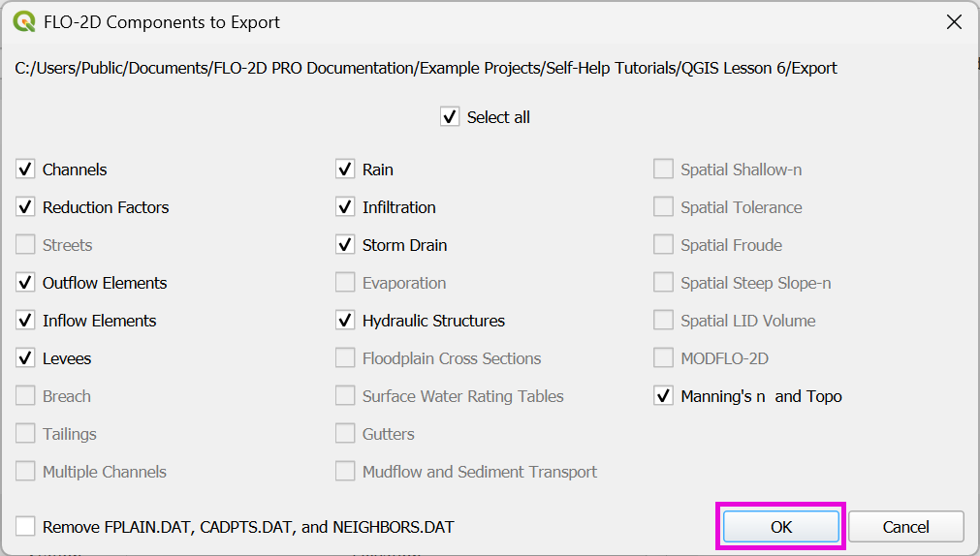Disable Outflow Elements export
Viewport: 980px width, 556px height.
coord(25,283)
